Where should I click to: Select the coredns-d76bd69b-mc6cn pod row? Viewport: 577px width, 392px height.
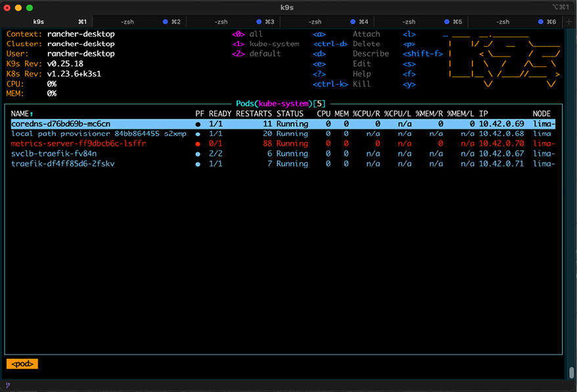coord(283,124)
